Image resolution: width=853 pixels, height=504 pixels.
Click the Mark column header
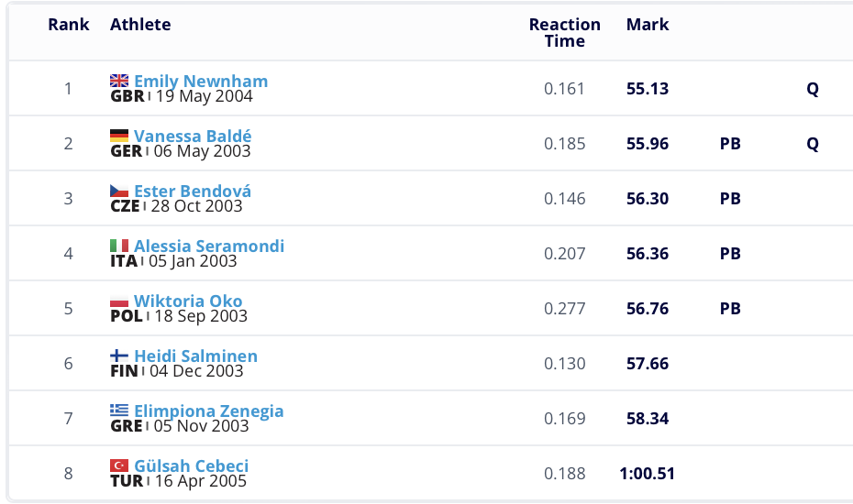tap(648, 25)
